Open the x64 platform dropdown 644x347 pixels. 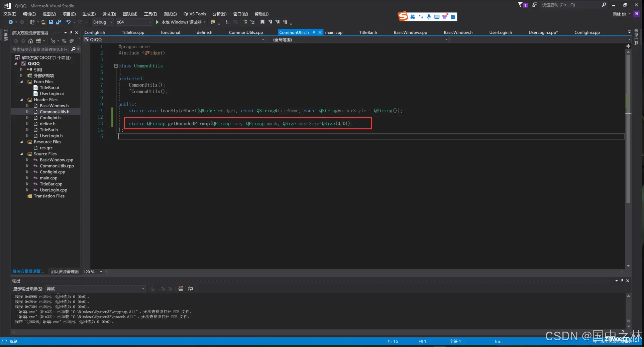tap(134, 22)
